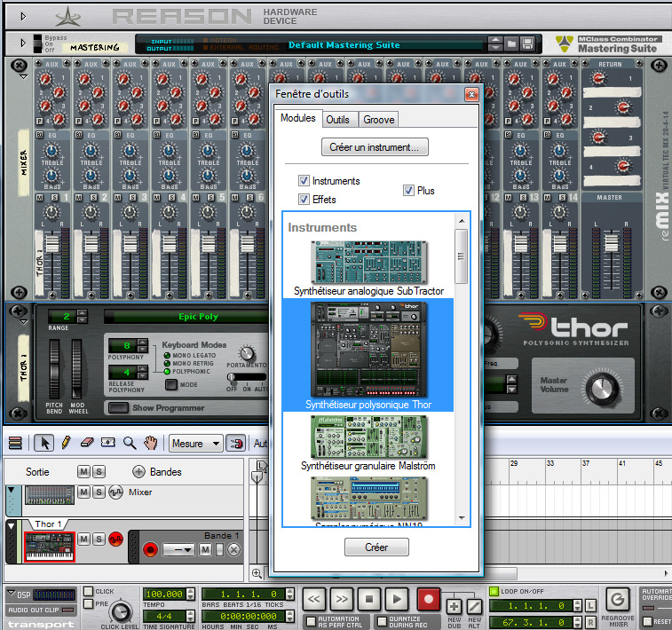This screenshot has width=672, height=630.
Task: Click the Rewind transport button
Action: (313, 599)
